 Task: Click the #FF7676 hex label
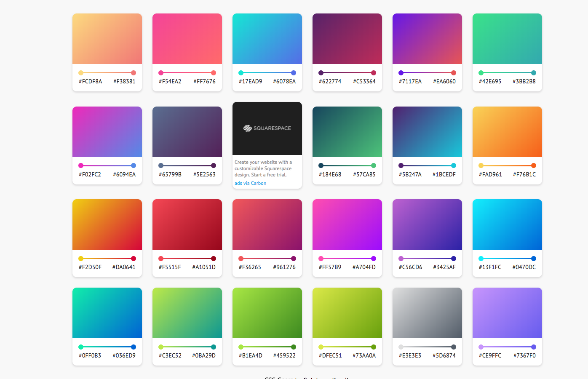click(x=204, y=81)
